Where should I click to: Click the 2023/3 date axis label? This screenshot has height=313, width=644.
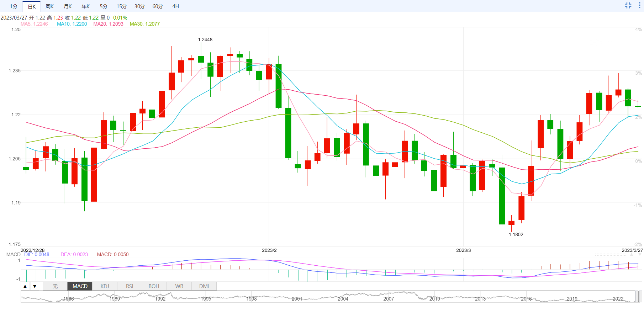pyautogui.click(x=464, y=250)
